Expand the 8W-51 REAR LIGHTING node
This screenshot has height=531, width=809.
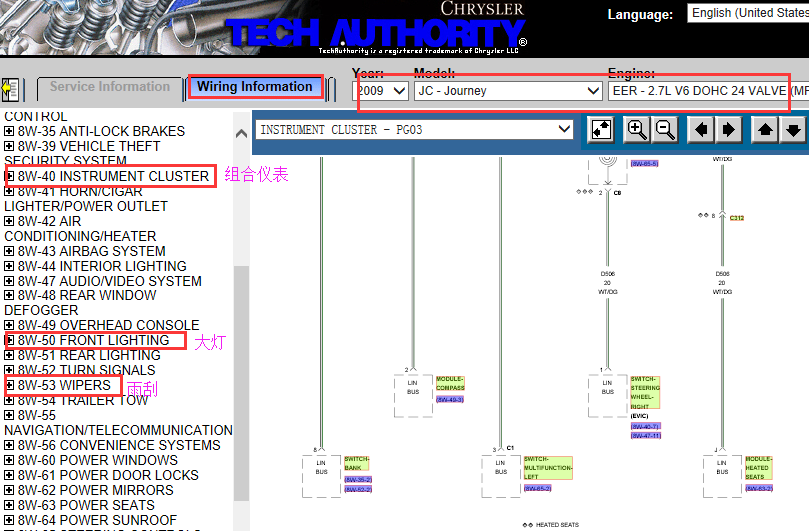[x=9, y=355]
